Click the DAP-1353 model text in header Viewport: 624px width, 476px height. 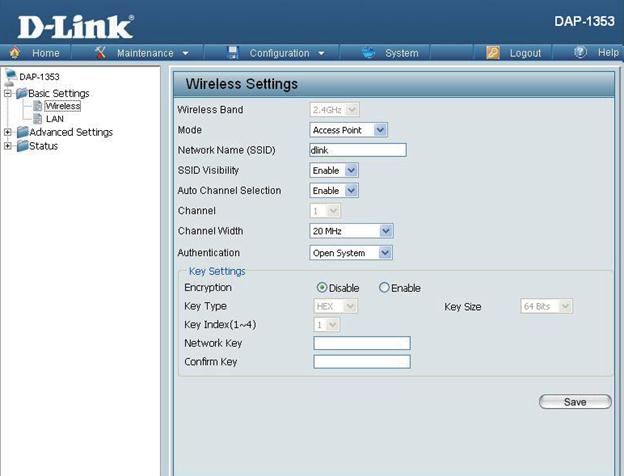coord(584,21)
